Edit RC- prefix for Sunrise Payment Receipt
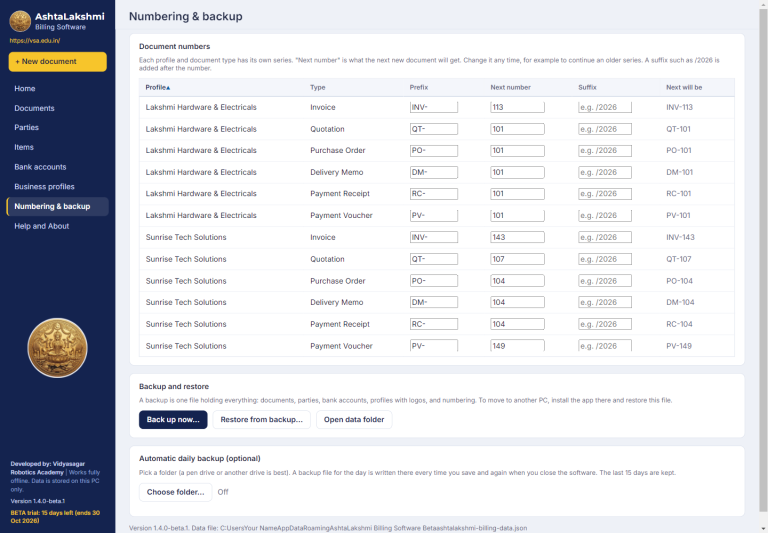 click(433, 324)
